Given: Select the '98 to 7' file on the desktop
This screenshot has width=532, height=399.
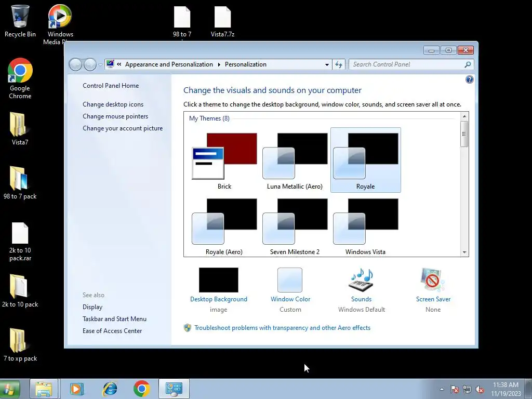Looking at the screenshot, I should tap(182, 21).
